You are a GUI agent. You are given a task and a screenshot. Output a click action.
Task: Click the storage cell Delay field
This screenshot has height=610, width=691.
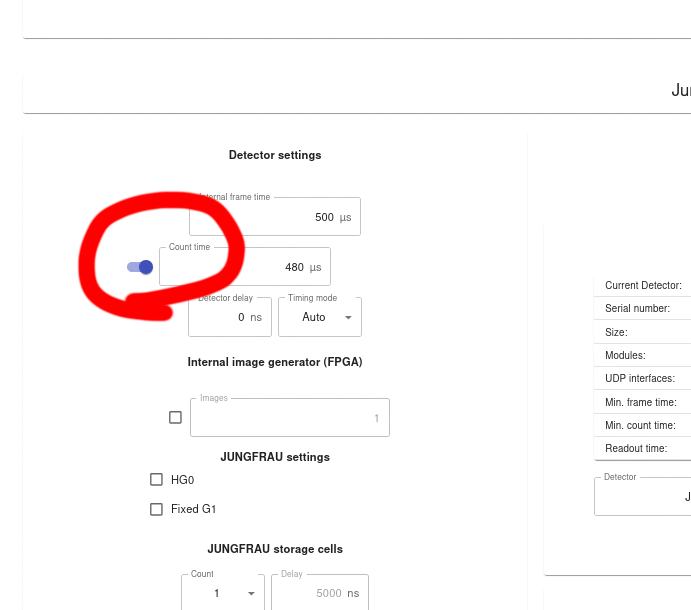(320, 593)
